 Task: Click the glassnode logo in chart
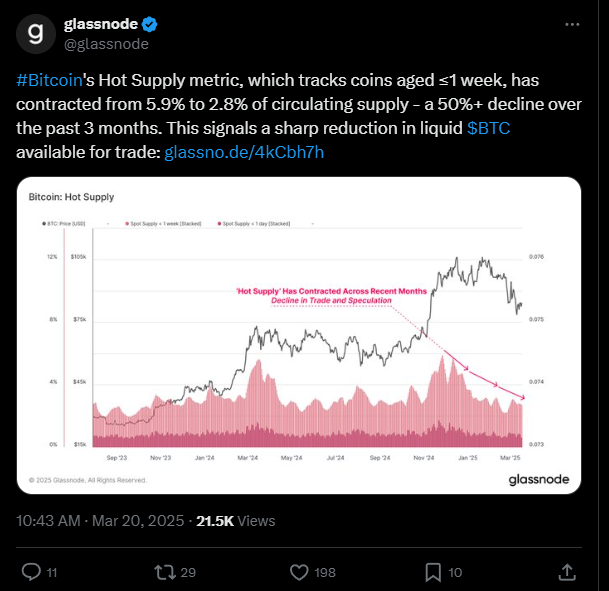tap(539, 480)
